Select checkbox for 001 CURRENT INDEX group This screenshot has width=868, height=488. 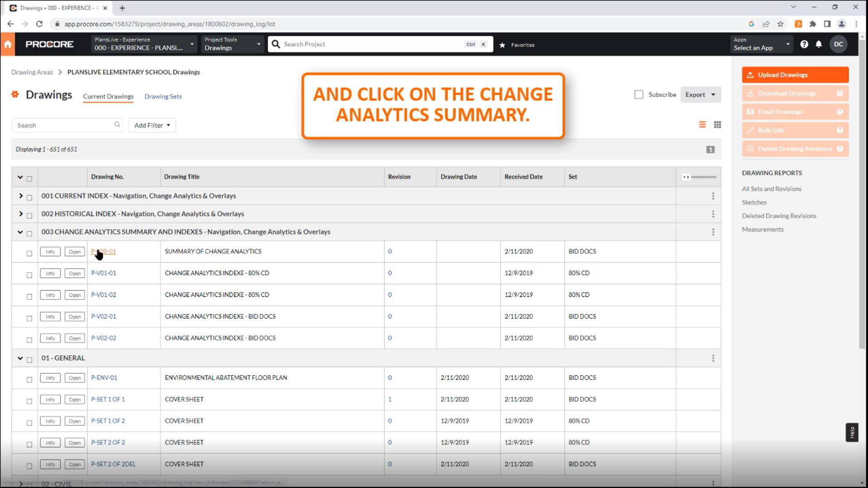[x=29, y=197]
